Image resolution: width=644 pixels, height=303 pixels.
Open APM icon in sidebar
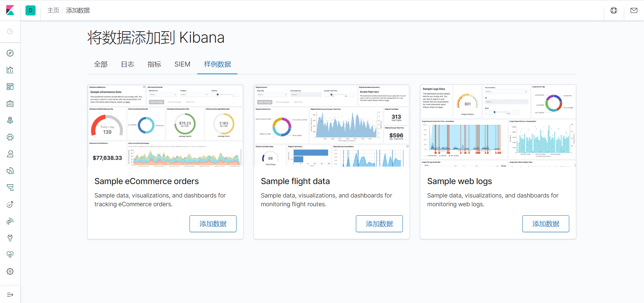pos(10,187)
